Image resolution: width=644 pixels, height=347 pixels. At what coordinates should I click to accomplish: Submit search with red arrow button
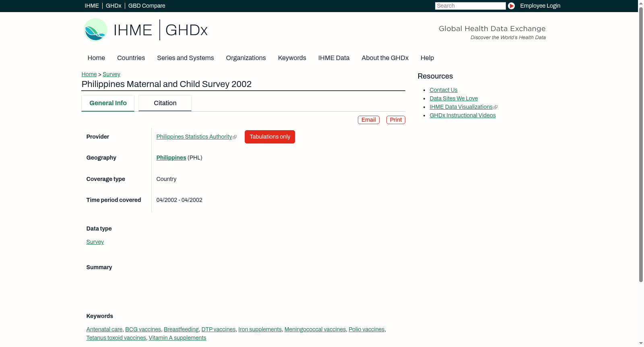click(511, 6)
